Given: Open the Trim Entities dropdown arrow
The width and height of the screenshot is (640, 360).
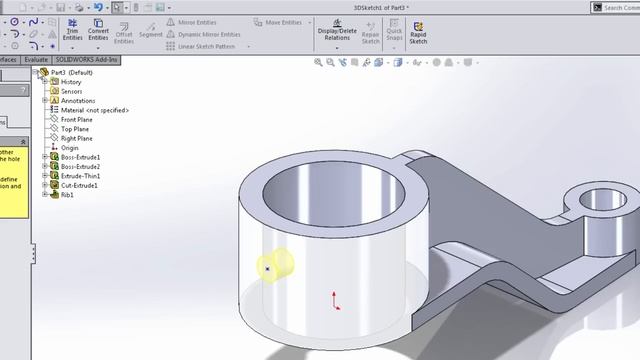Looking at the screenshot, I should pos(72,48).
